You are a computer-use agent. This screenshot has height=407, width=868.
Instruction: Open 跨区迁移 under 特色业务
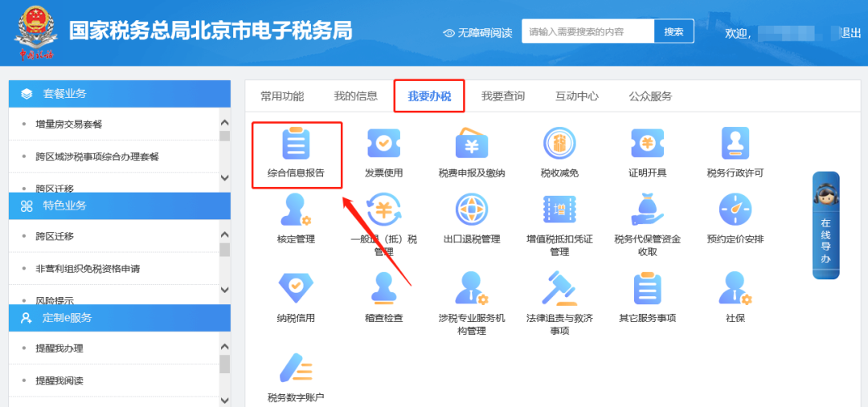click(55, 236)
